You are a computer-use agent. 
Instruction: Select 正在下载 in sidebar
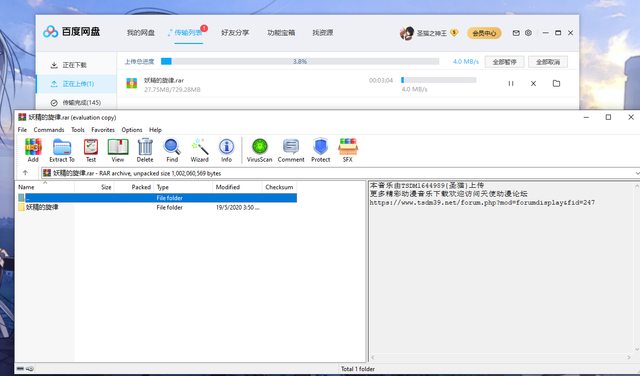pyautogui.click(x=76, y=65)
